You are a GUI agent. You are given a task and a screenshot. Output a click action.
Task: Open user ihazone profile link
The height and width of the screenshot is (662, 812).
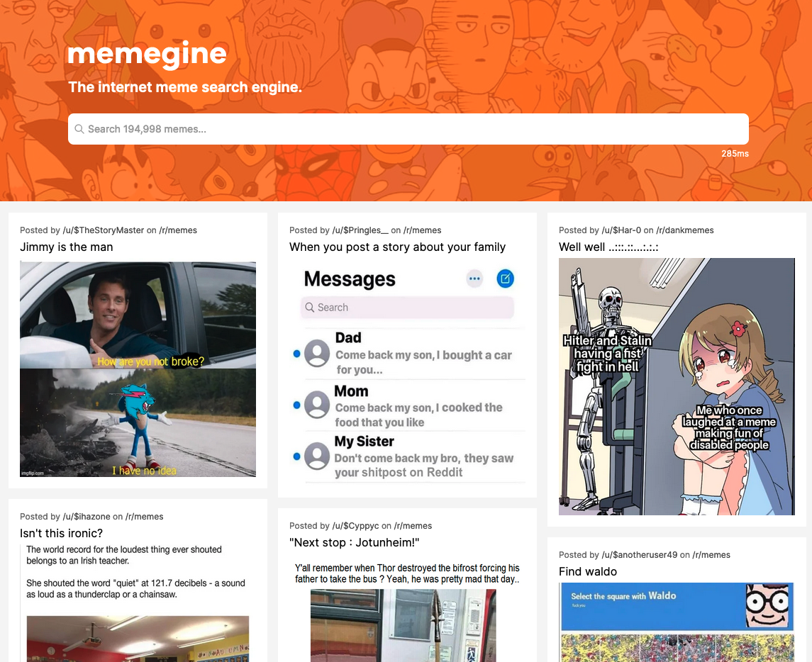(87, 517)
